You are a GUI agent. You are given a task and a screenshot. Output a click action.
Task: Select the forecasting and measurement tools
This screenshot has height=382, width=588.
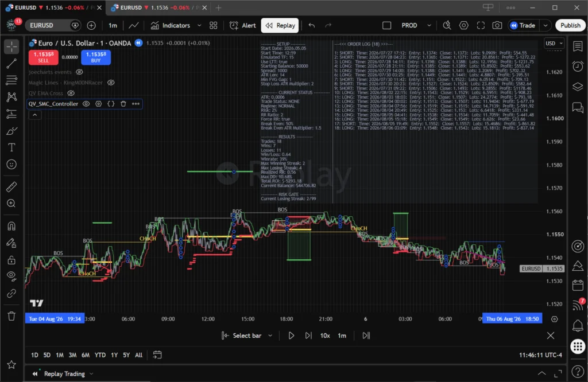11,114
